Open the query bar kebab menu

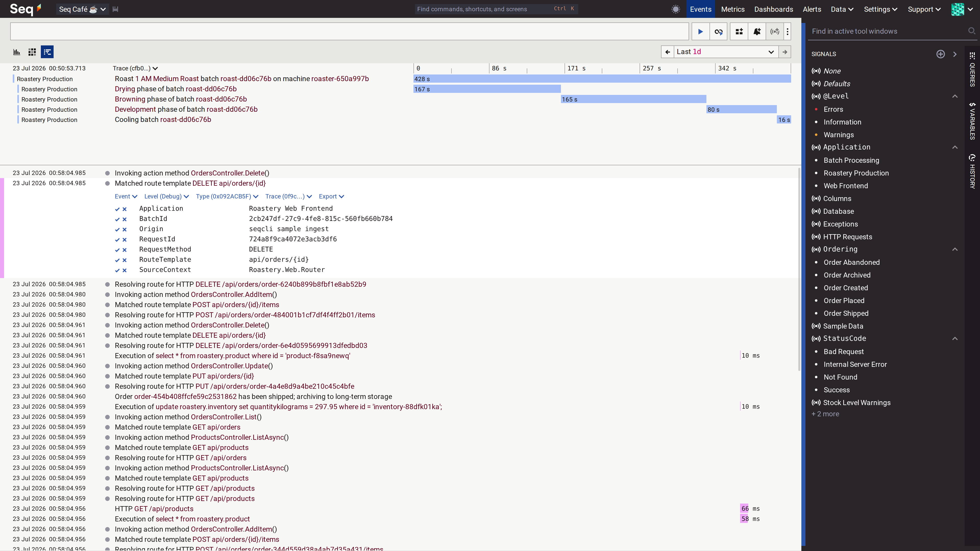(788, 32)
